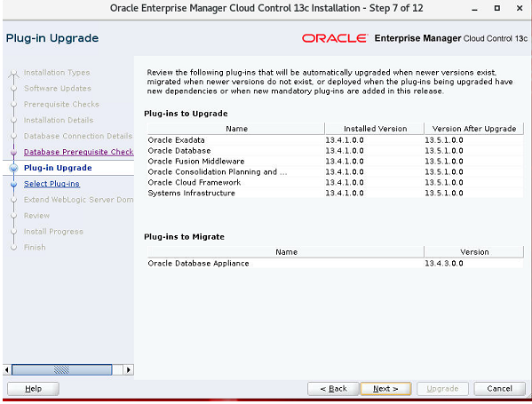The width and height of the screenshot is (532, 404).
Task: Open Help for this step
Action: [33, 389]
